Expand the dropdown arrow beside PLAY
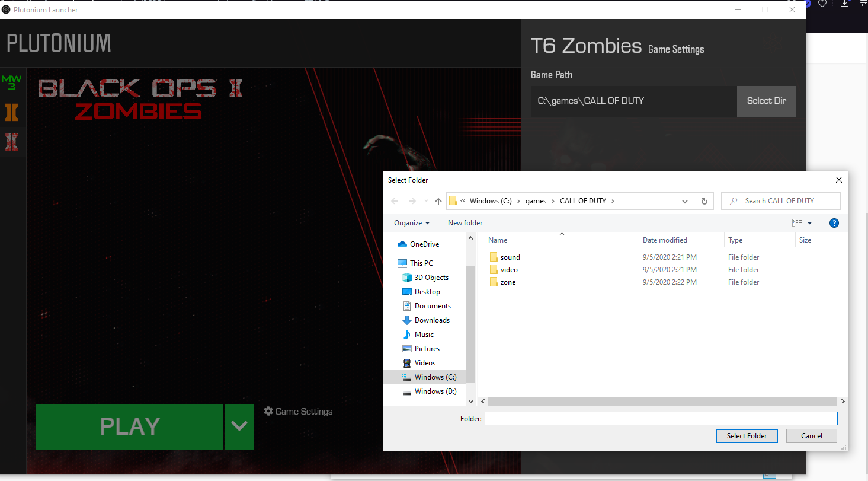868x481 pixels. point(239,426)
